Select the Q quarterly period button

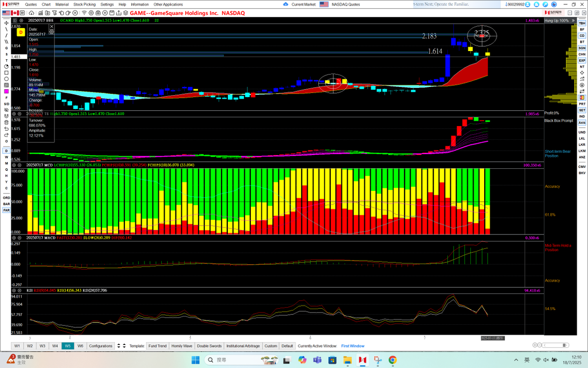(x=6, y=169)
